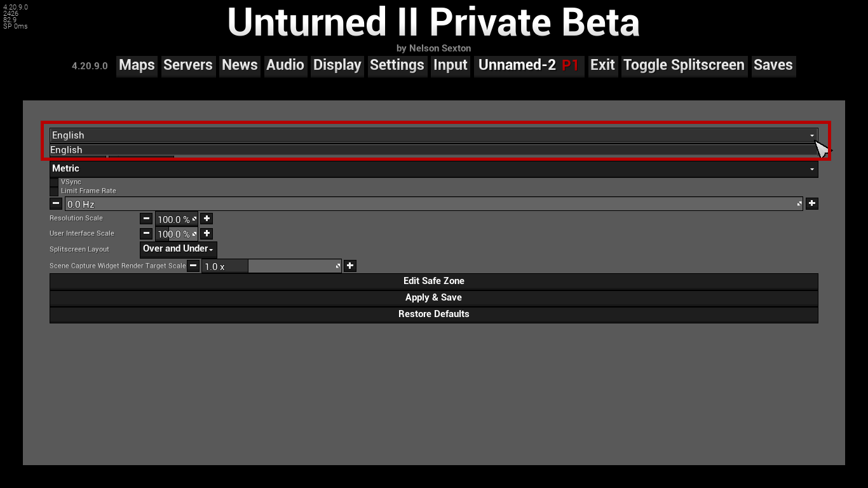Open the Maps menu tab
Image resolution: width=868 pixels, height=488 pixels.
coord(137,65)
